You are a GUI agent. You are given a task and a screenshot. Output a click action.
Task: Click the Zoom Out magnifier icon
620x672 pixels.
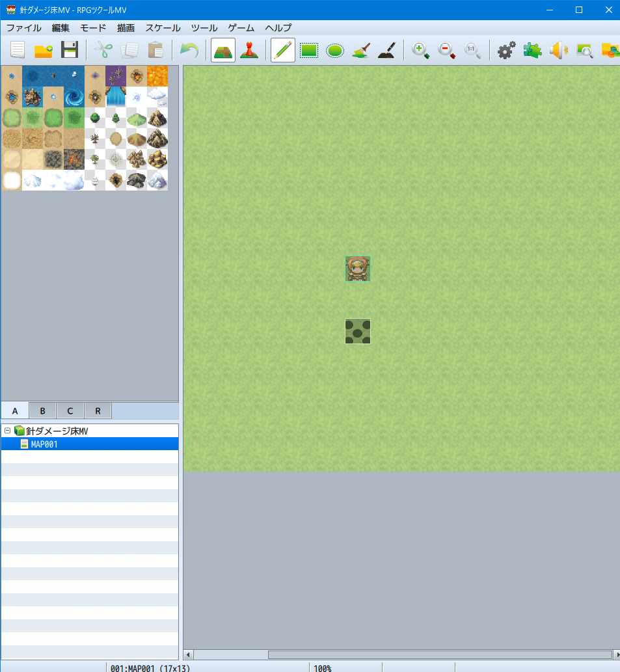(447, 50)
